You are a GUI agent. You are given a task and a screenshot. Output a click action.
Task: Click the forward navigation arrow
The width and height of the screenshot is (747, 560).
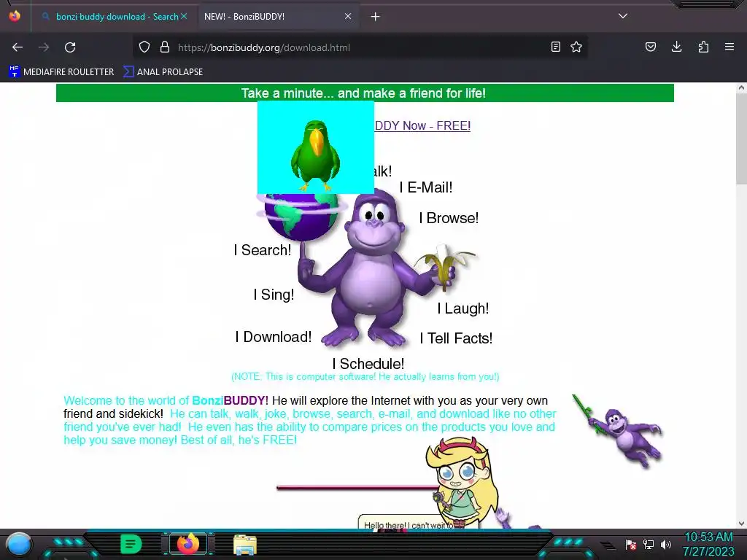pos(44,47)
